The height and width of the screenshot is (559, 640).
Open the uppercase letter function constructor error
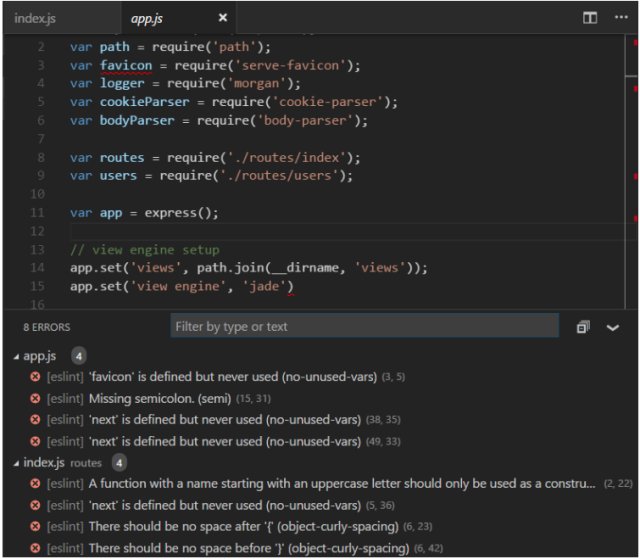(x=340, y=484)
